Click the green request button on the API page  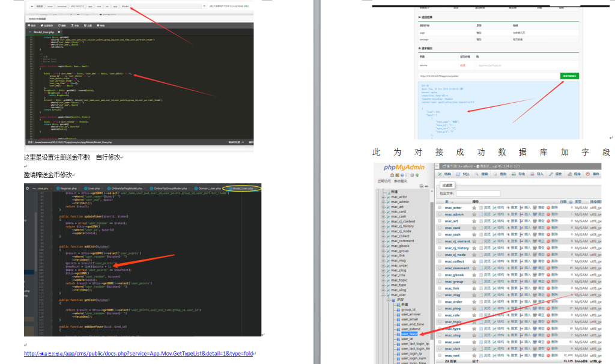569,76
